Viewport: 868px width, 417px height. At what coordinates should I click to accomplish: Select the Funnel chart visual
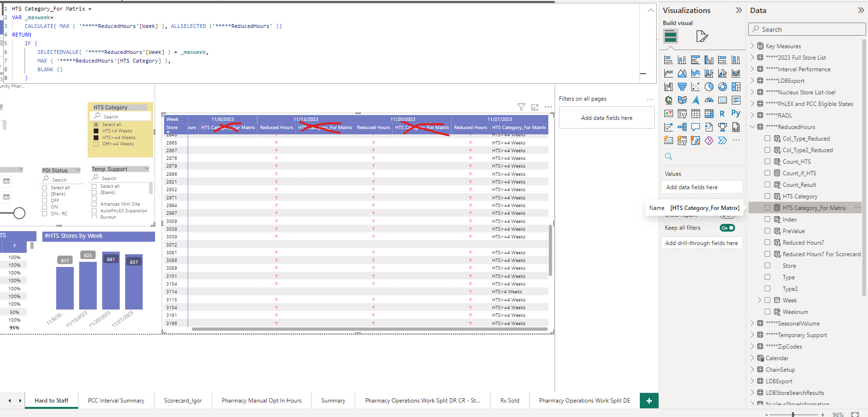click(682, 87)
